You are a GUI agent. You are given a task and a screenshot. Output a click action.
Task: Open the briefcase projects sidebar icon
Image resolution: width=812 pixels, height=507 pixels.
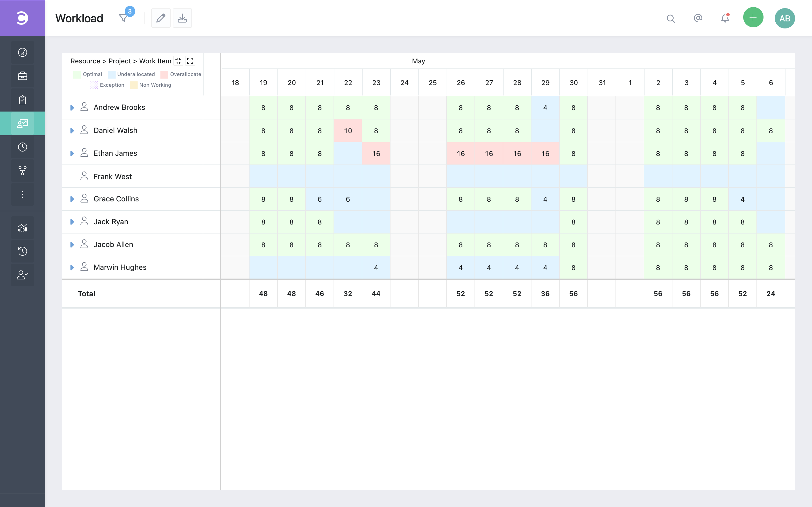pos(23,76)
